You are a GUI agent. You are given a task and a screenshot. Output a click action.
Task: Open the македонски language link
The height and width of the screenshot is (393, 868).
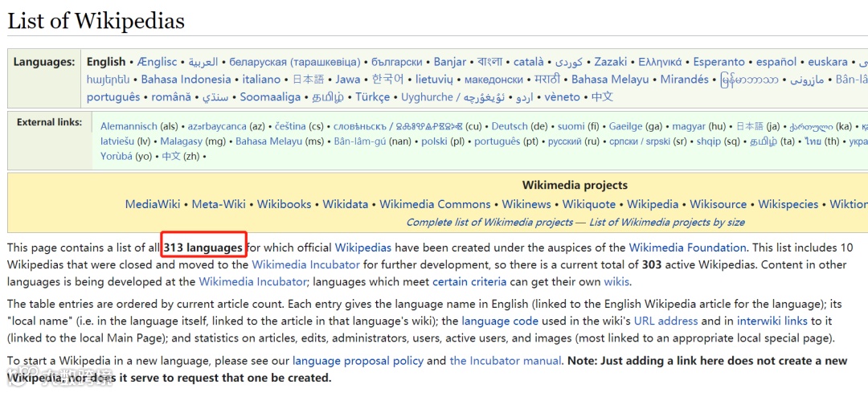493,79
